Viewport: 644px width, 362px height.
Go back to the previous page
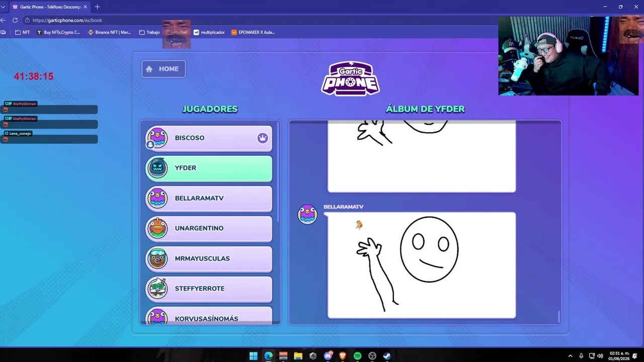click(3, 20)
